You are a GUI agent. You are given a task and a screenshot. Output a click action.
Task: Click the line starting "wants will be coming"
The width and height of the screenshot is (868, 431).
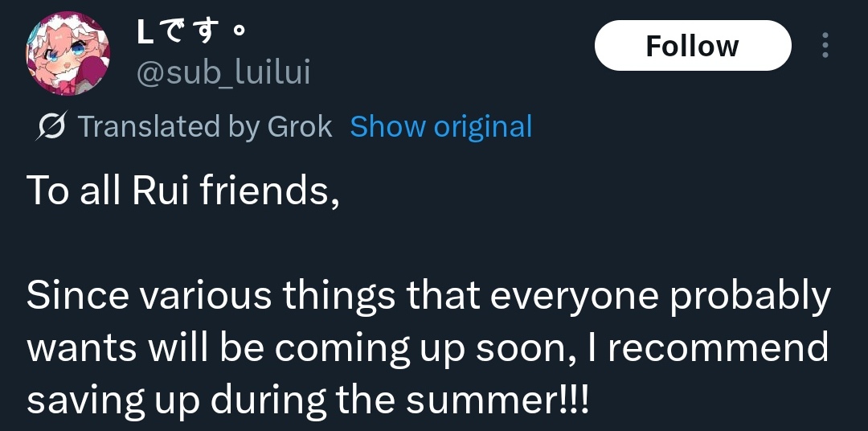(x=428, y=347)
